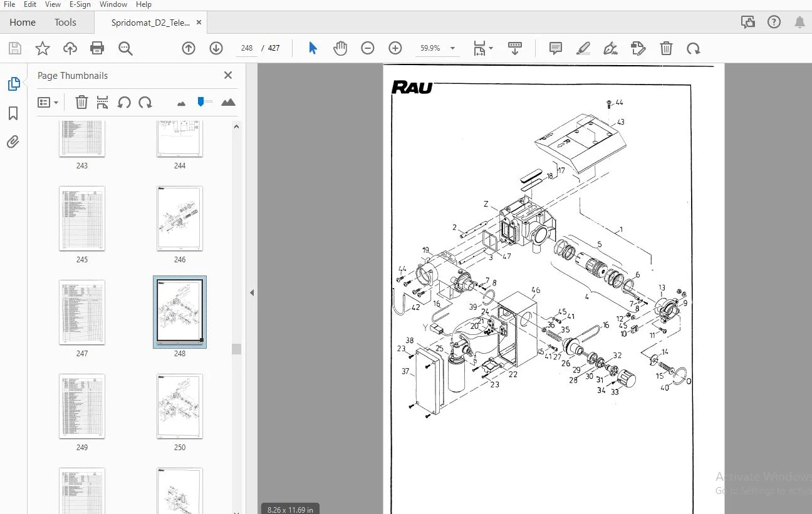812x514 pixels.
Task: Save the PDF file using the toolbar
Action: pos(14,48)
